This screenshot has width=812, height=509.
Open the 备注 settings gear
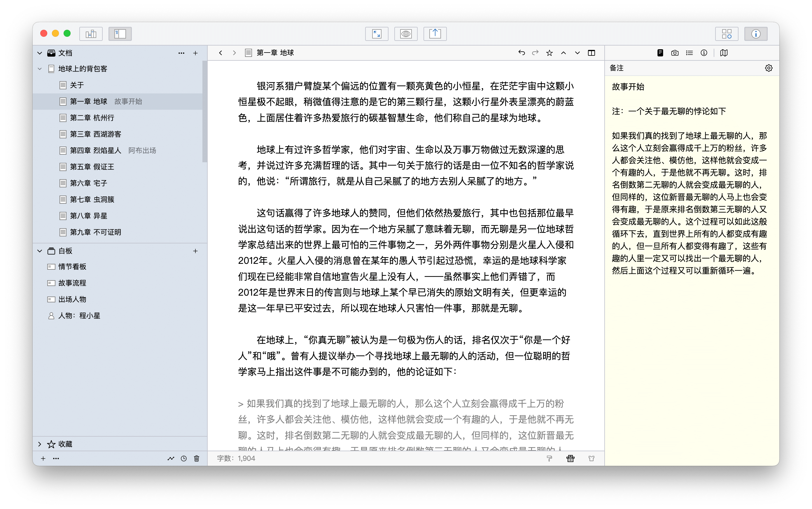(x=769, y=68)
